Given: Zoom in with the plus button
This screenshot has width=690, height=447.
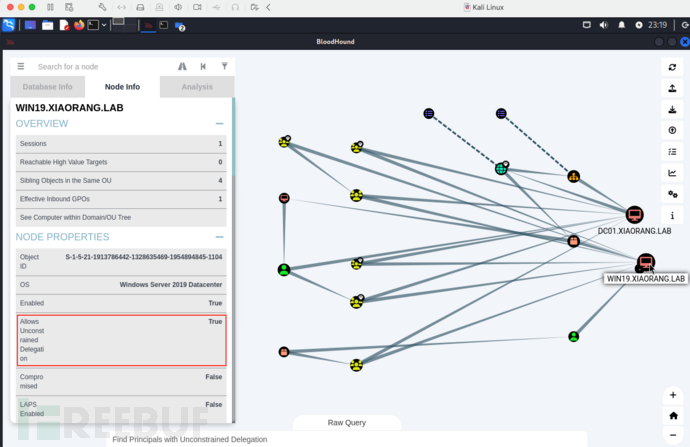Looking at the screenshot, I should pyautogui.click(x=673, y=395).
